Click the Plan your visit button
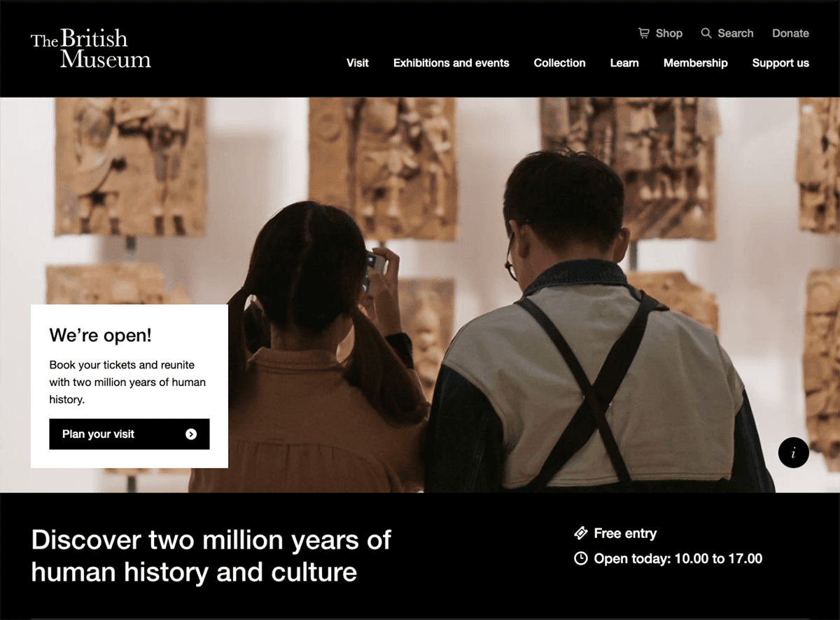The width and height of the screenshot is (840, 620). tap(129, 434)
